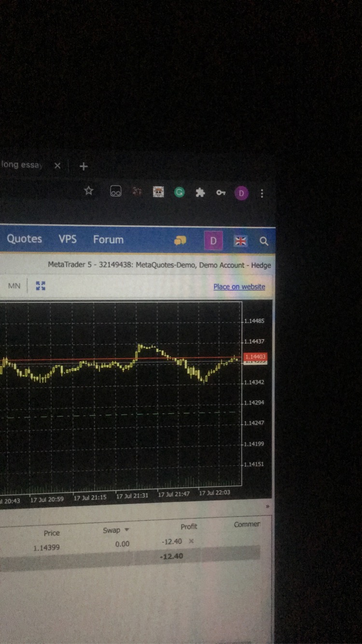Sort by the Profit column header
The height and width of the screenshot is (644, 362).
(189, 527)
